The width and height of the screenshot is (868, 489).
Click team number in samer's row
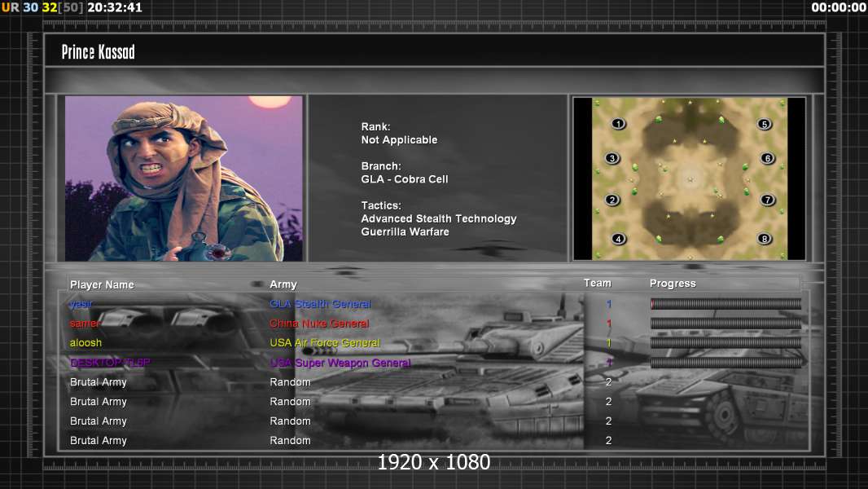tap(609, 324)
